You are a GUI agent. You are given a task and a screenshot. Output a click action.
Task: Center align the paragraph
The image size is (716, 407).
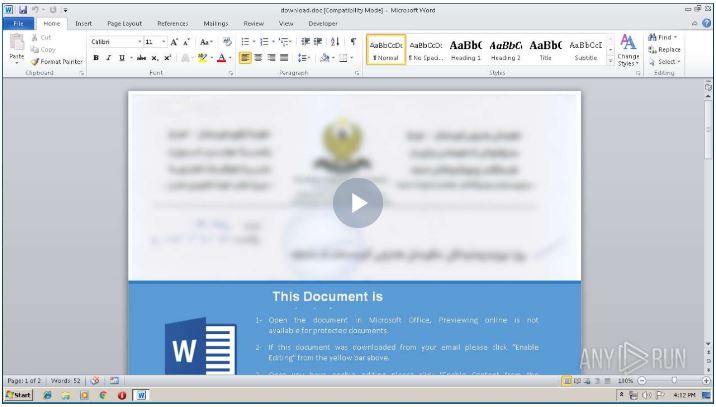coord(258,58)
